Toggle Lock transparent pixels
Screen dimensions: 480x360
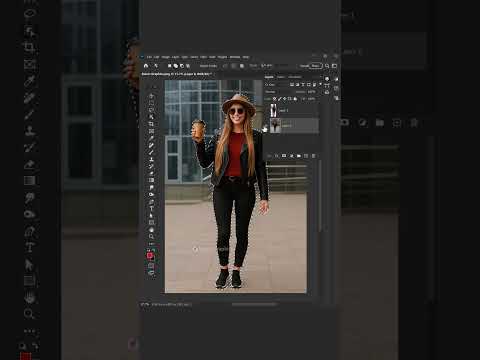(x=274, y=99)
